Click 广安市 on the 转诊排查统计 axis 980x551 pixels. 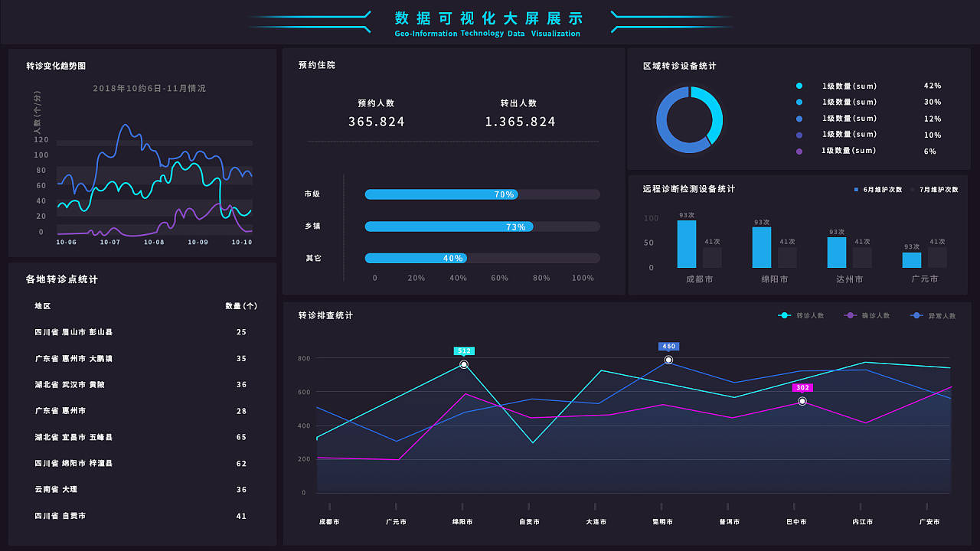click(929, 522)
